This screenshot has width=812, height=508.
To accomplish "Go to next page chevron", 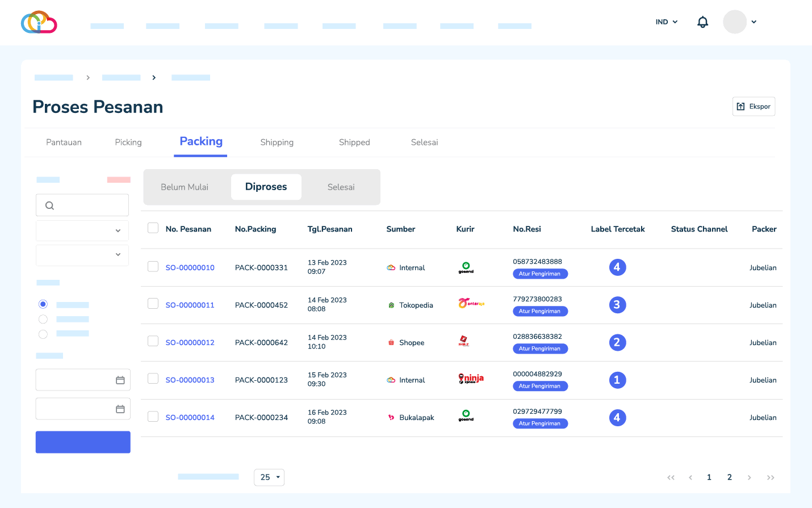I will (x=749, y=477).
